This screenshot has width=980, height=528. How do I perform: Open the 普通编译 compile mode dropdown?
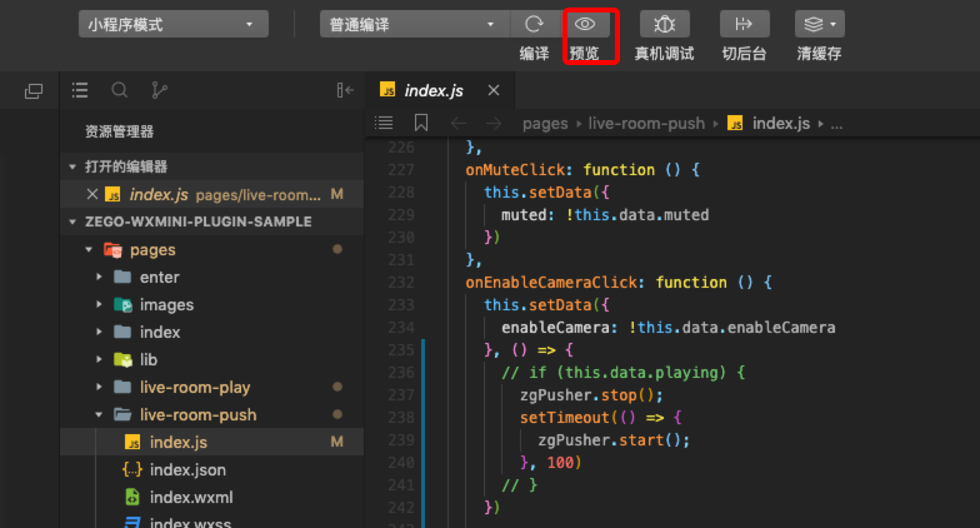coord(415,24)
